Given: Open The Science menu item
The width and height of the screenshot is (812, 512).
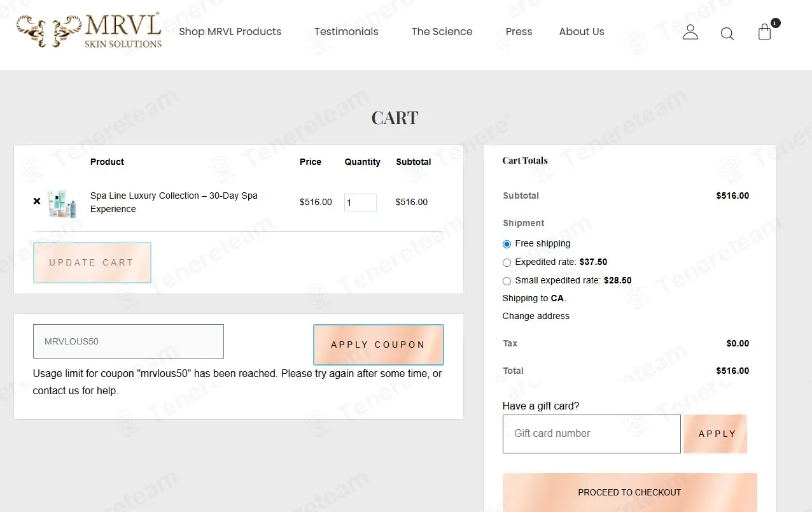Looking at the screenshot, I should click(442, 31).
